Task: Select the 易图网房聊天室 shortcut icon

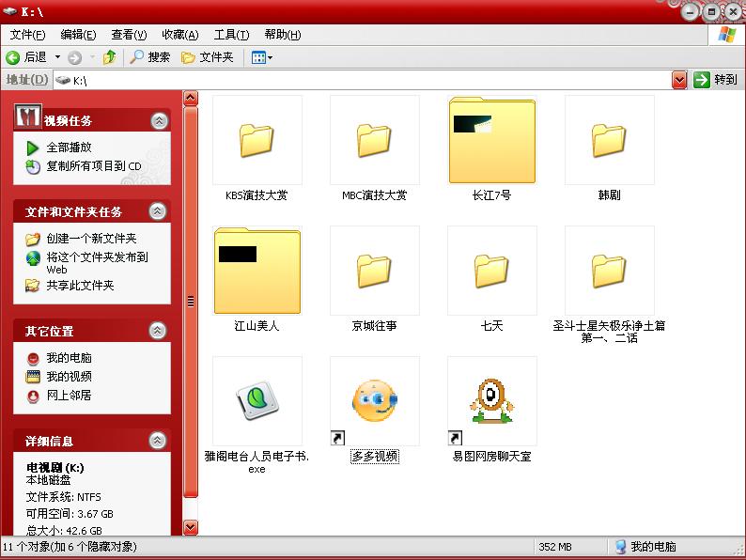Action: click(x=492, y=401)
